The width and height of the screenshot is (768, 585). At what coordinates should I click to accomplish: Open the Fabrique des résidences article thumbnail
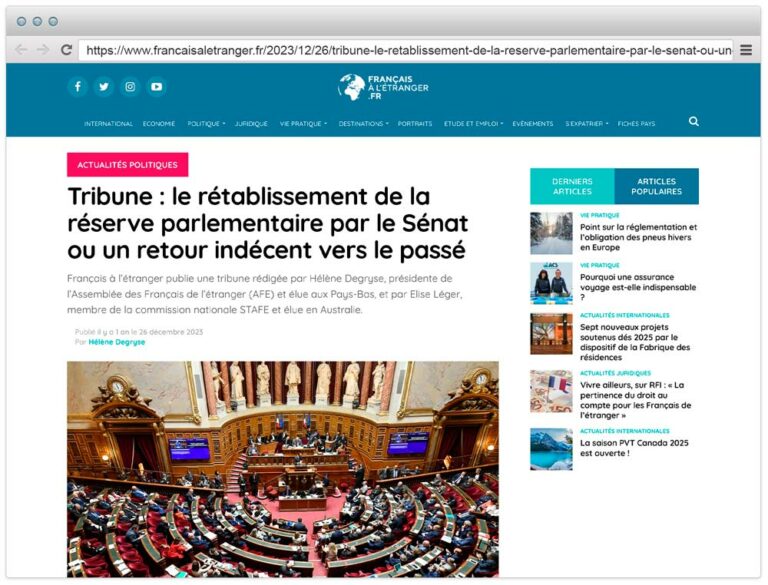tap(551, 334)
